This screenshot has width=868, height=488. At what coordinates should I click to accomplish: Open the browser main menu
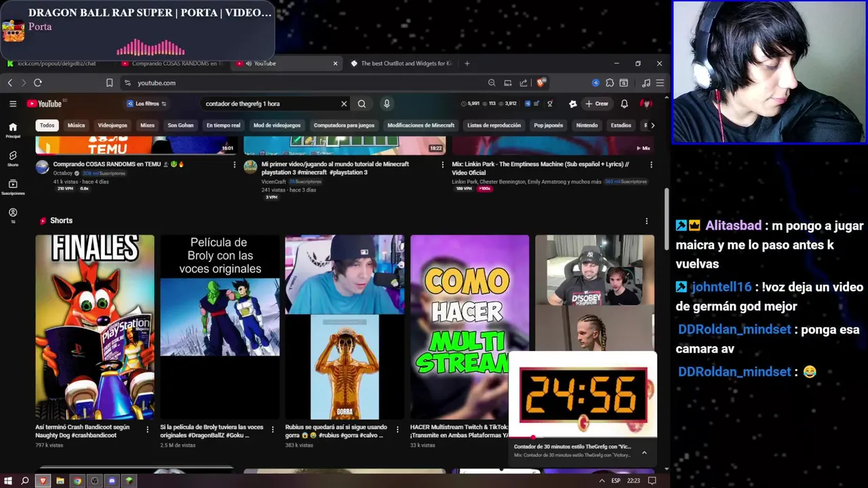point(660,83)
